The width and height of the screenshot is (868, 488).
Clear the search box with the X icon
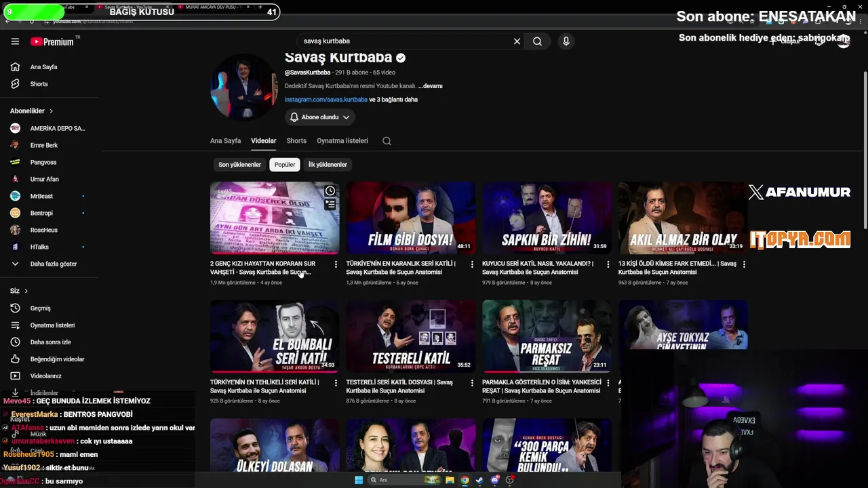pos(517,41)
